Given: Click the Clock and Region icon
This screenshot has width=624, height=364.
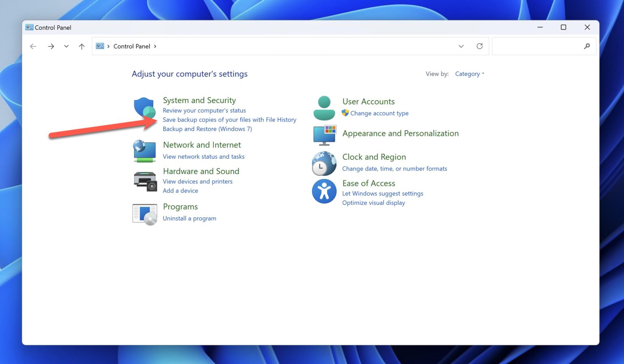Looking at the screenshot, I should [x=324, y=163].
